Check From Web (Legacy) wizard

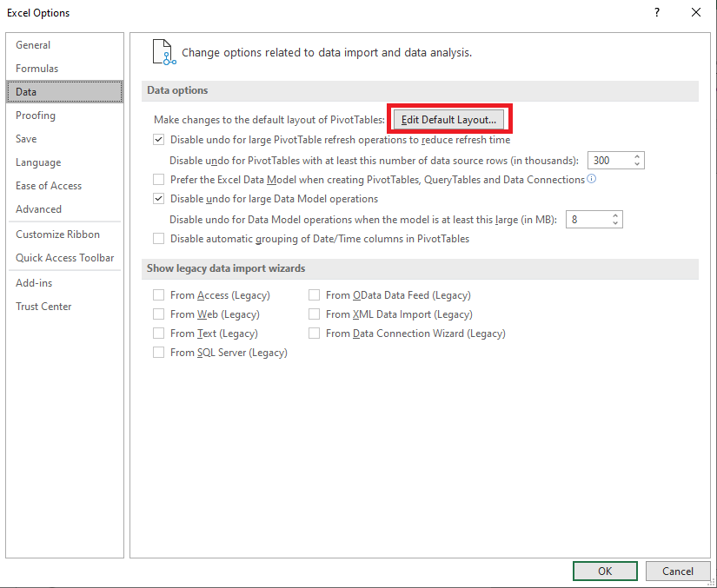159,314
